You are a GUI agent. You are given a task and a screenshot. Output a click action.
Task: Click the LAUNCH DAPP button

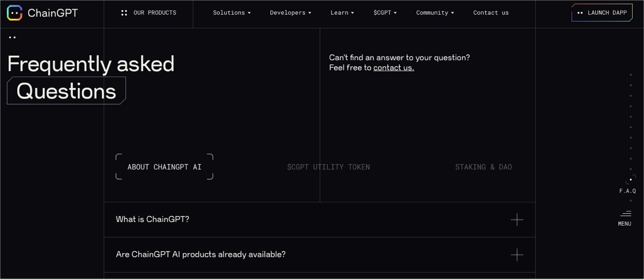click(602, 12)
